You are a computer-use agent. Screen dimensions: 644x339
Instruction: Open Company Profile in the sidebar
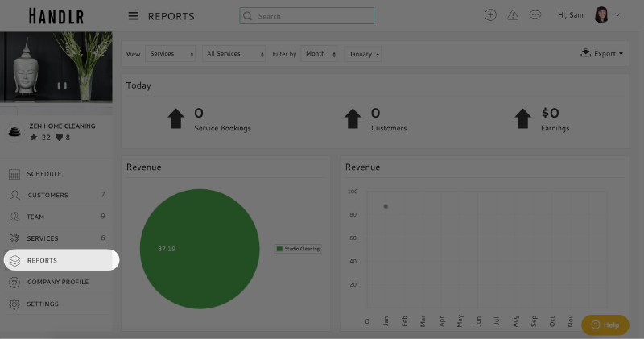tap(57, 282)
